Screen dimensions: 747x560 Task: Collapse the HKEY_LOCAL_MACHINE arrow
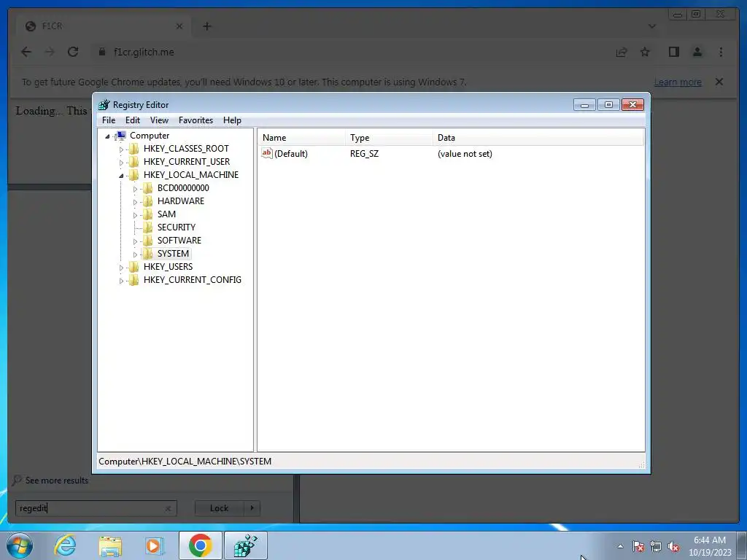pos(121,176)
